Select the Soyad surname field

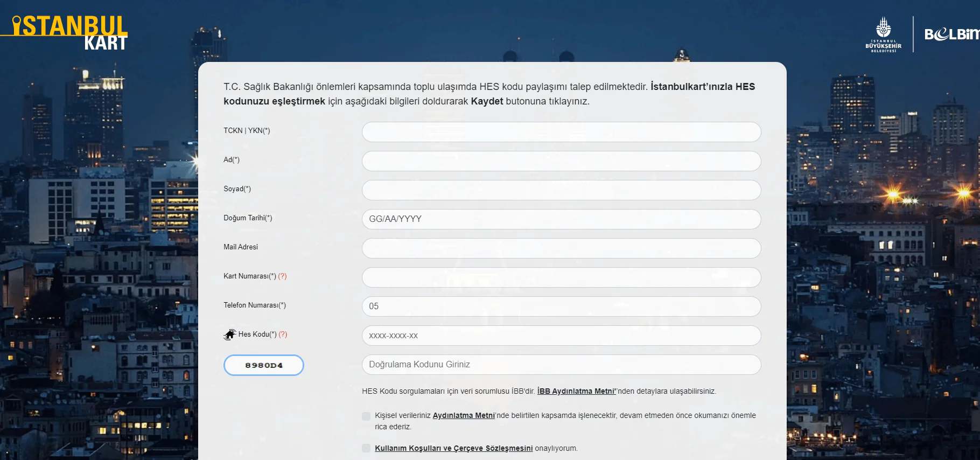[561, 190]
